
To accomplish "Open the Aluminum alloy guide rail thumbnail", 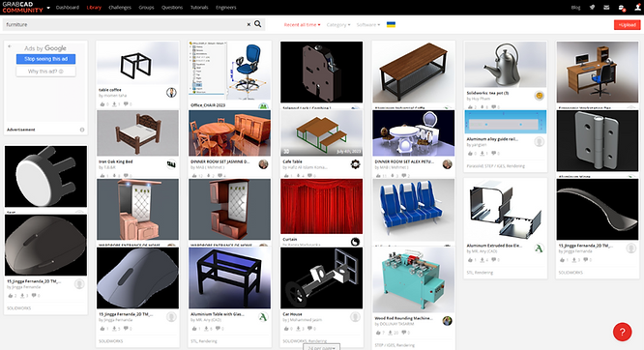I will coord(506,122).
